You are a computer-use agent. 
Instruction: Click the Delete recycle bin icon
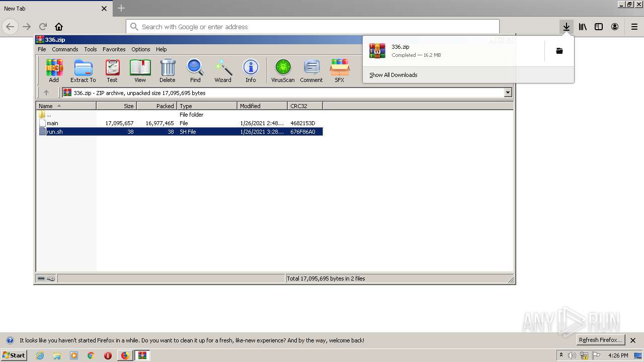[168, 70]
